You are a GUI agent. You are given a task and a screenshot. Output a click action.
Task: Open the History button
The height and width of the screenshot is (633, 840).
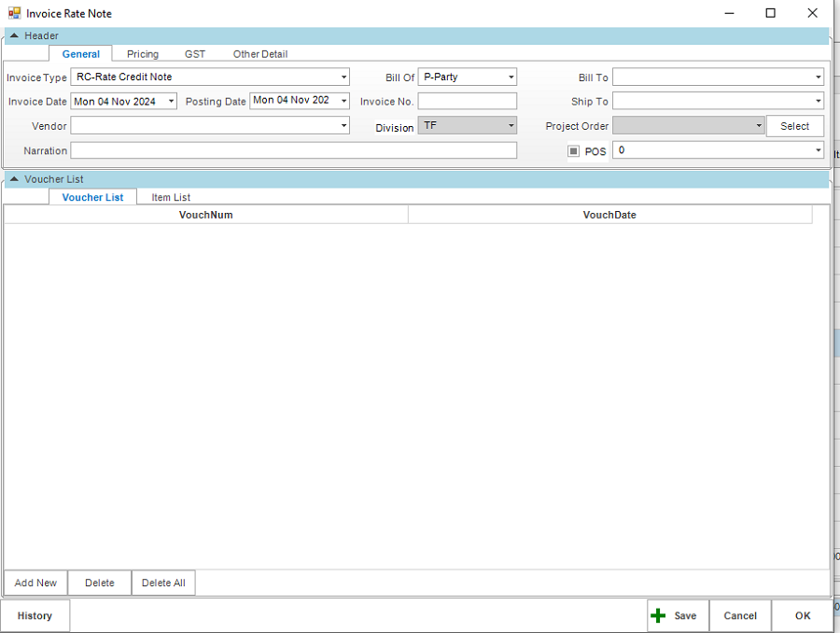pos(35,616)
